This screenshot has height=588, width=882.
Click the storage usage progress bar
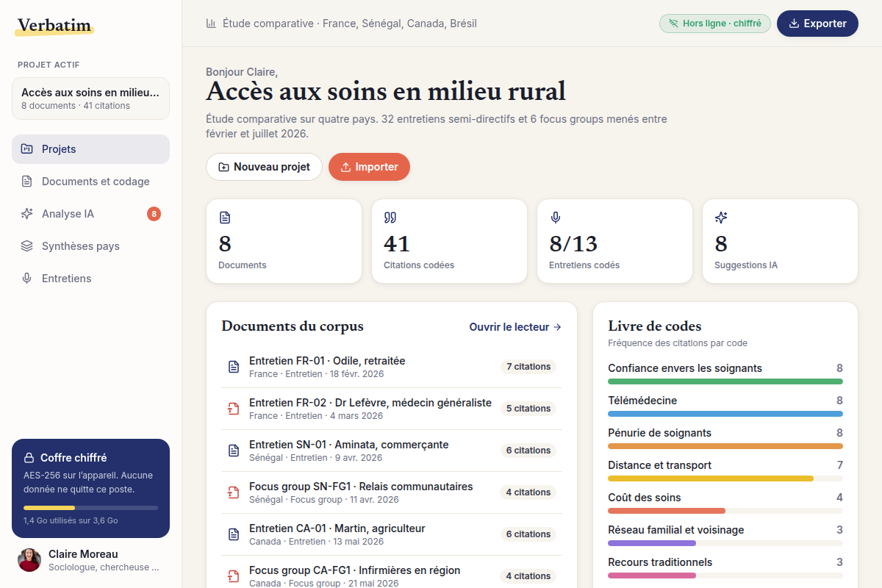[x=90, y=508]
